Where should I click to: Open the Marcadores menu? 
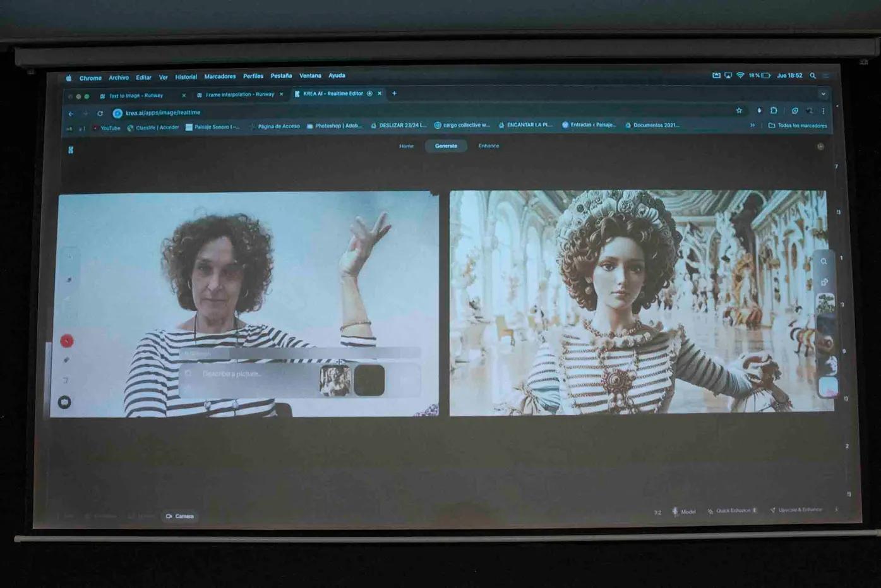pyautogui.click(x=220, y=76)
